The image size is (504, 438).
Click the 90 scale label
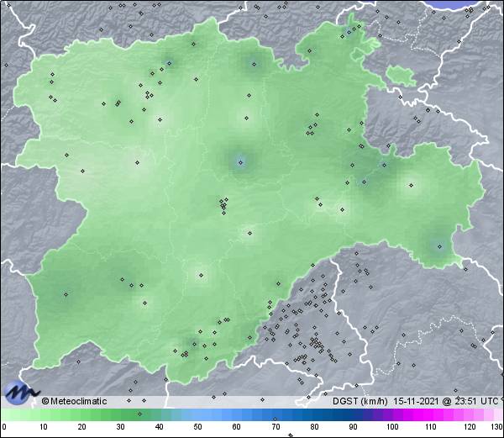coord(353,427)
